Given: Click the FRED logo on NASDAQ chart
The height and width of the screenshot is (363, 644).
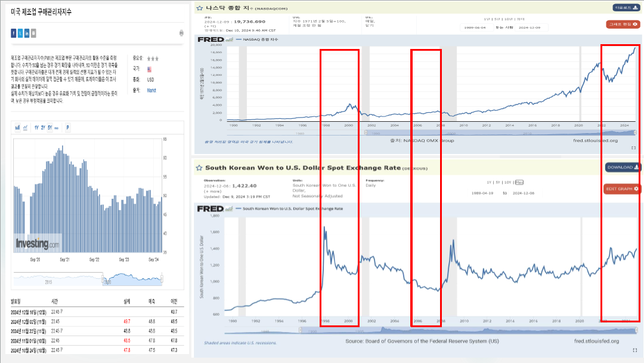Looking at the screenshot, I should 210,39.
